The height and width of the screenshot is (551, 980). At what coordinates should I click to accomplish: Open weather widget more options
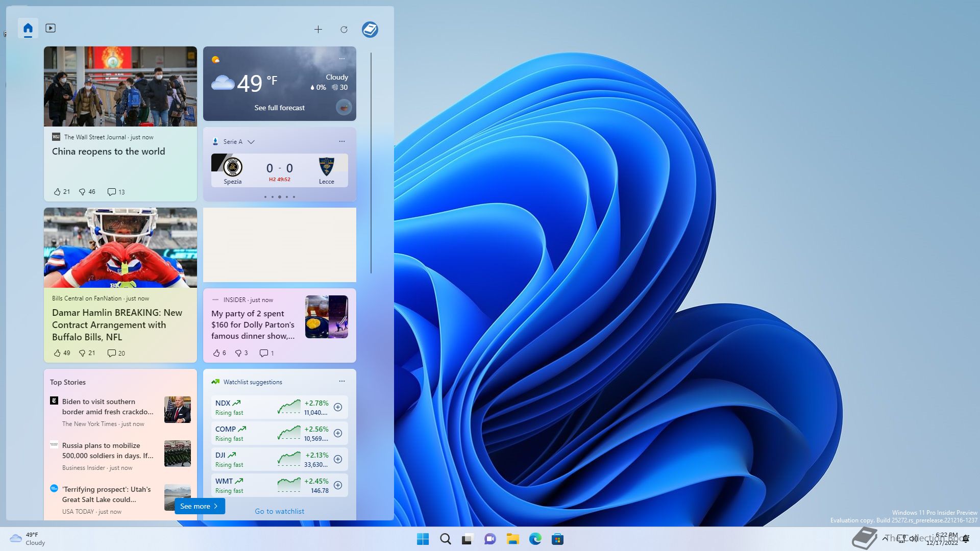pos(342,59)
